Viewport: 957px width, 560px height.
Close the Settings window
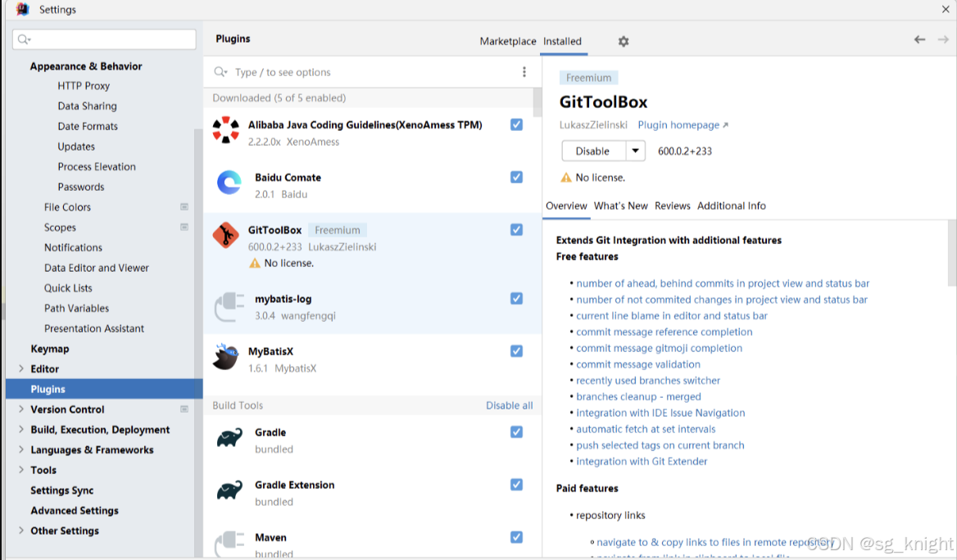(x=946, y=9)
